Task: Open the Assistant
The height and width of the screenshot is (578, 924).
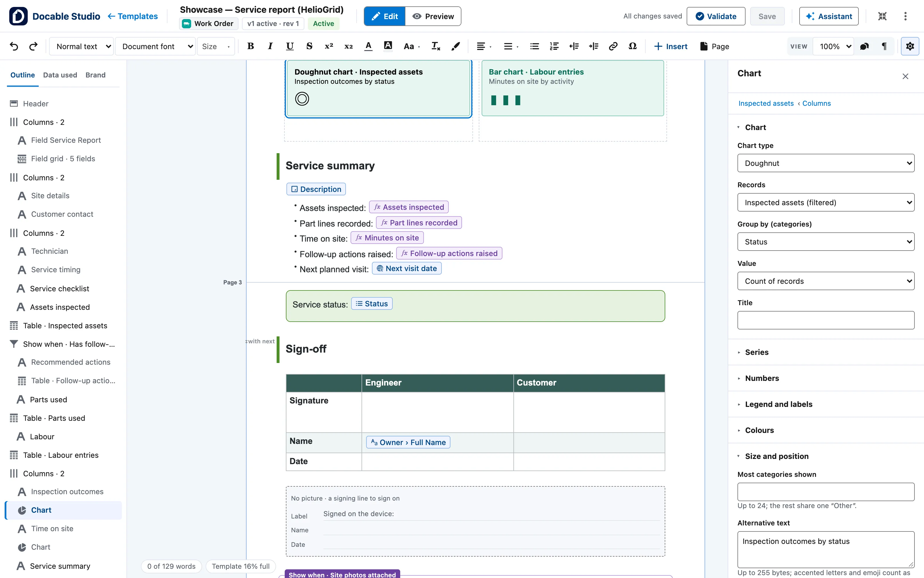Action: point(828,16)
